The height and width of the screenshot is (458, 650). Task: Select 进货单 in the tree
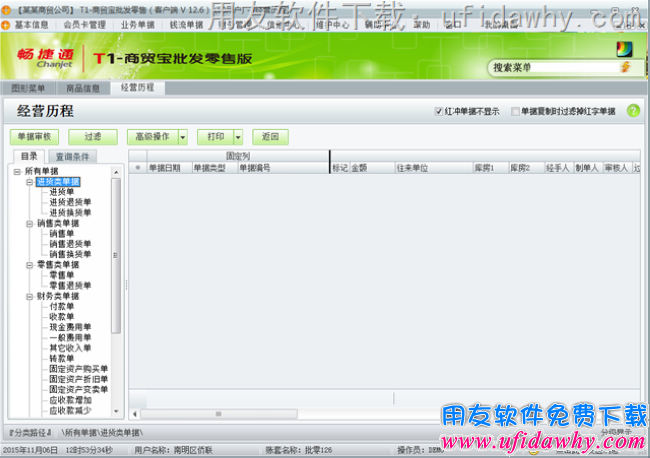[x=61, y=192]
